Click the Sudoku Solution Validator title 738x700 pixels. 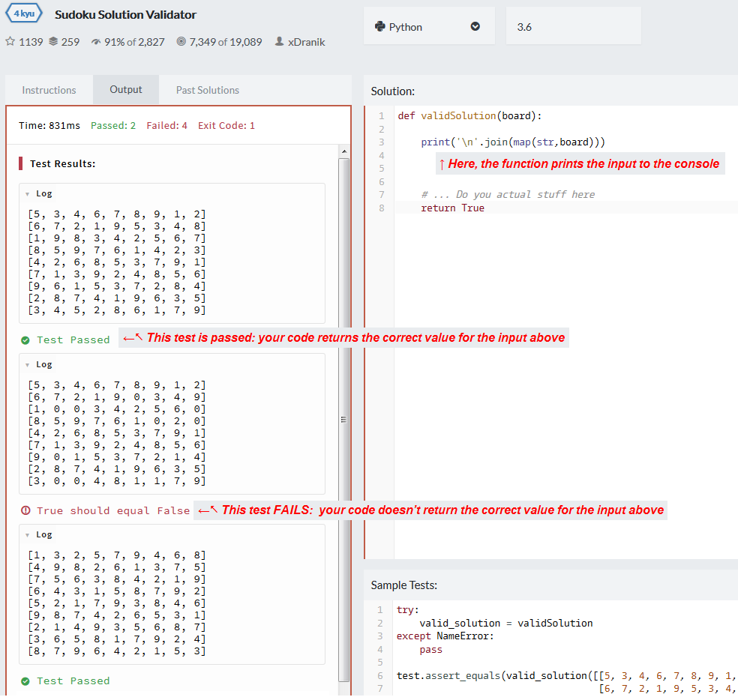[125, 14]
